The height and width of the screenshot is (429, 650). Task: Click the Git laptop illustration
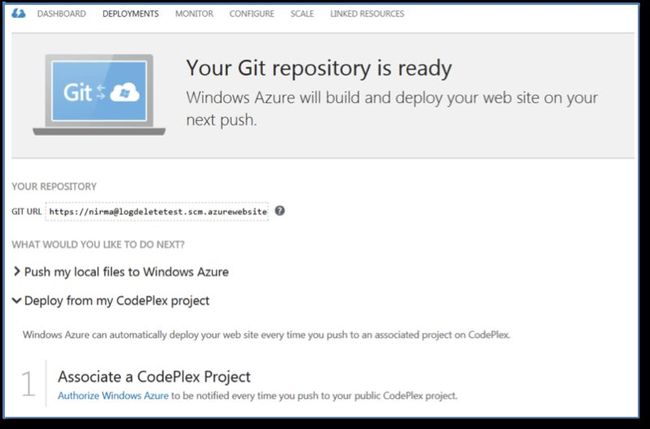99,95
